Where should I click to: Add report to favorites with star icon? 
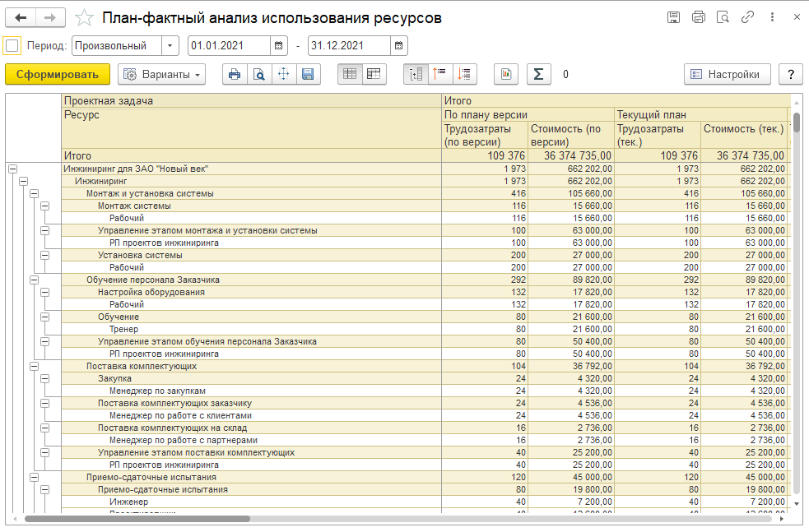84,17
